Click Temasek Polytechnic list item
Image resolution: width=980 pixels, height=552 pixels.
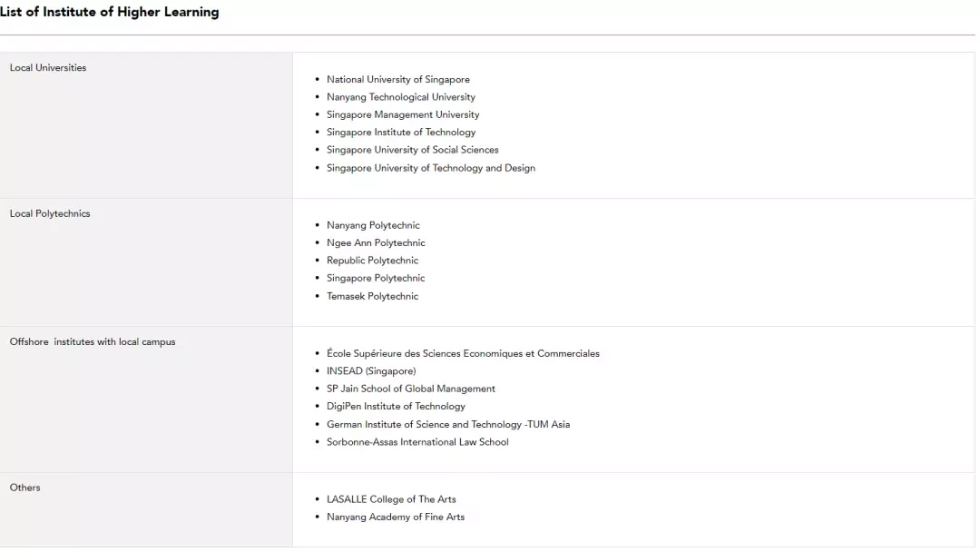tap(373, 296)
